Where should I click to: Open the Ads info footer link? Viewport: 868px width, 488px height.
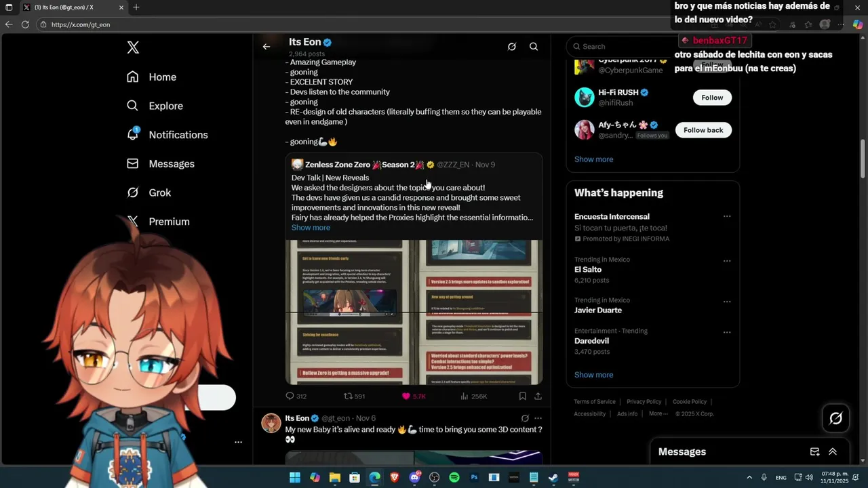coord(627,414)
